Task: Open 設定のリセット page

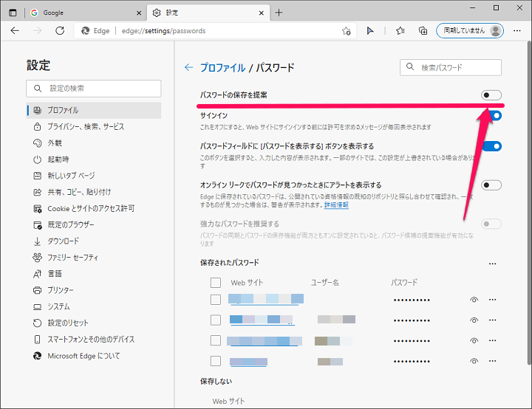Action: point(94,323)
